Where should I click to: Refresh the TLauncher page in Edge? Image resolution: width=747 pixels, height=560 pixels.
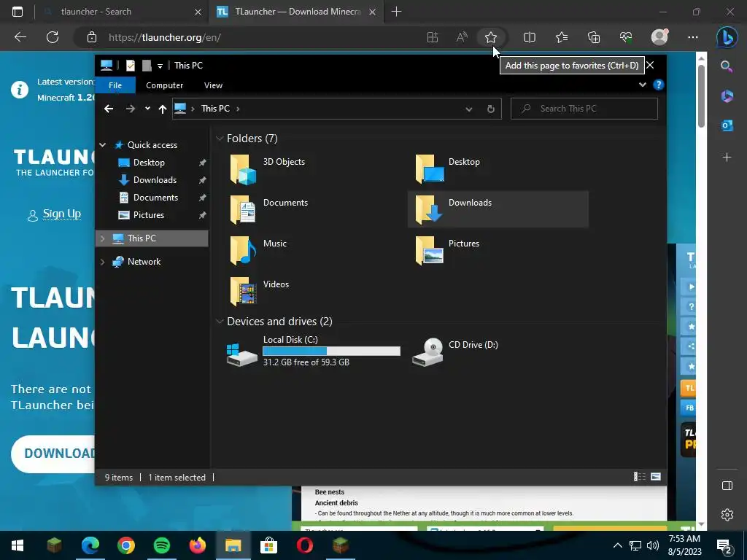53,37
